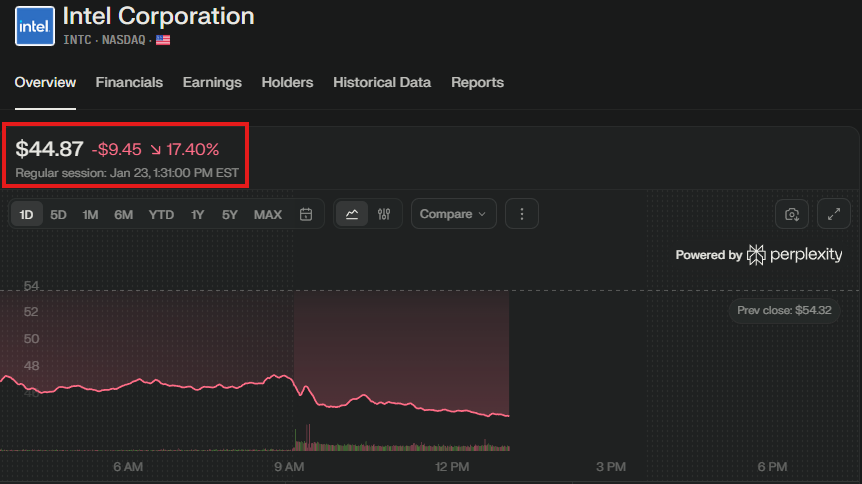Screen dimensions: 862x484
Task: Expand chart to fullscreen
Action: click(834, 214)
